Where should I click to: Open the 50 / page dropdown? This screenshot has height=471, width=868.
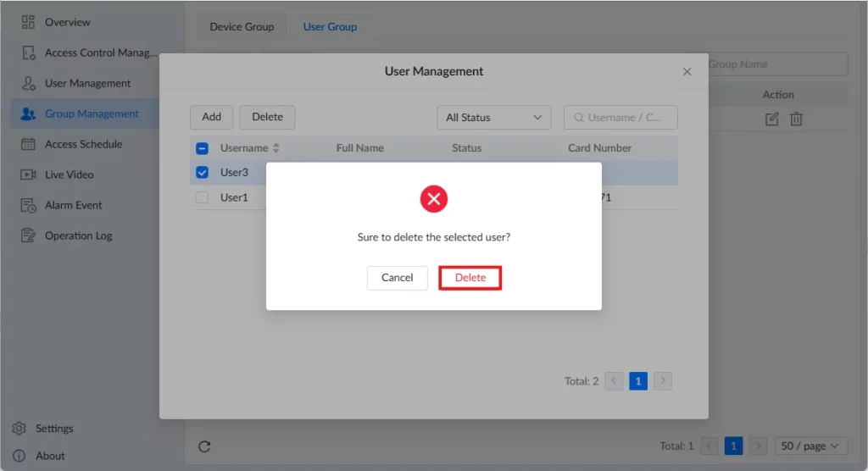click(x=810, y=446)
